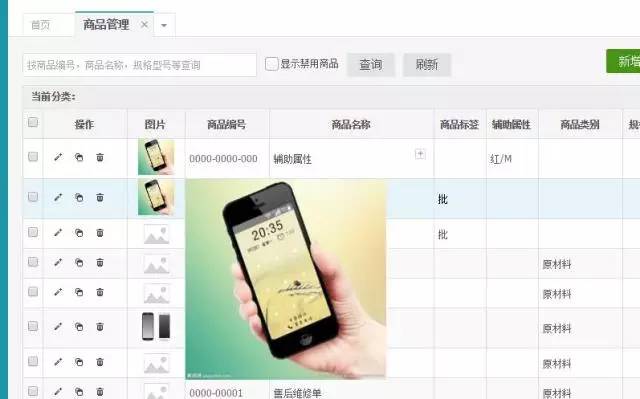The image size is (640, 399).
Task: Click the 商品标签 column header
Action: (x=460, y=124)
